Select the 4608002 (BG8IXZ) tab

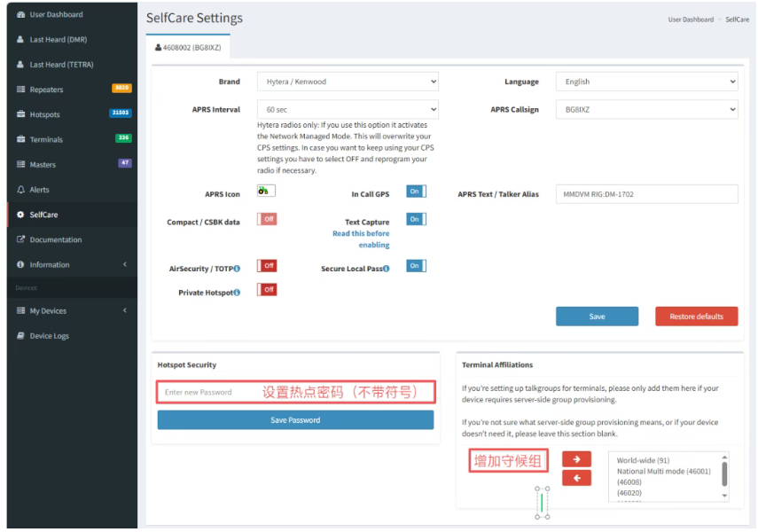coord(186,46)
